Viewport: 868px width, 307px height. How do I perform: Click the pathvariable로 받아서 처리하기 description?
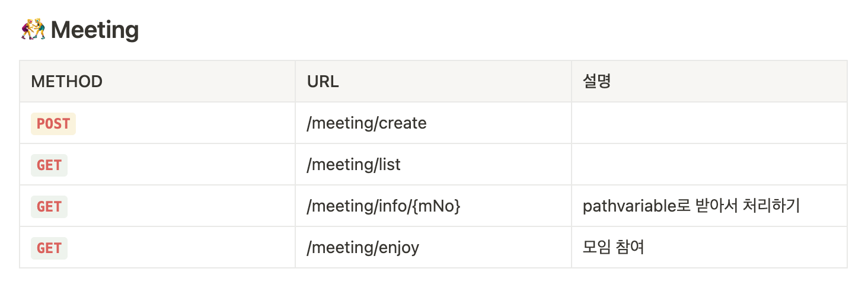click(691, 206)
